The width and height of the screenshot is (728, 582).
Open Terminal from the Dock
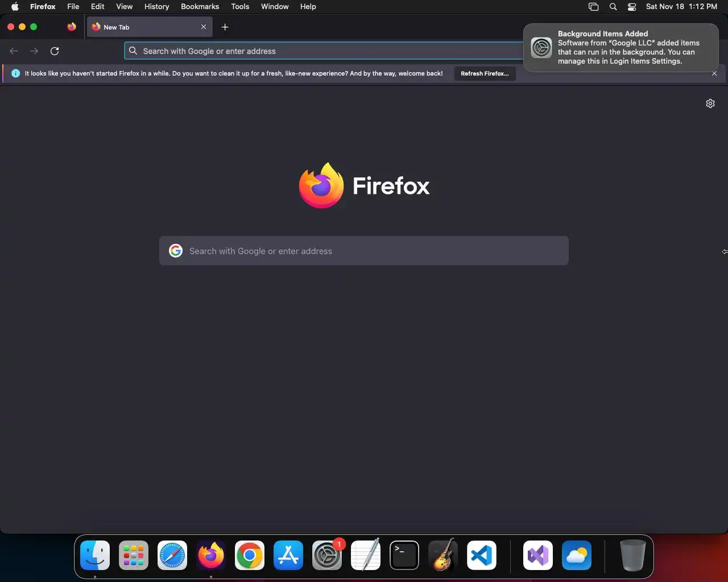coord(404,555)
